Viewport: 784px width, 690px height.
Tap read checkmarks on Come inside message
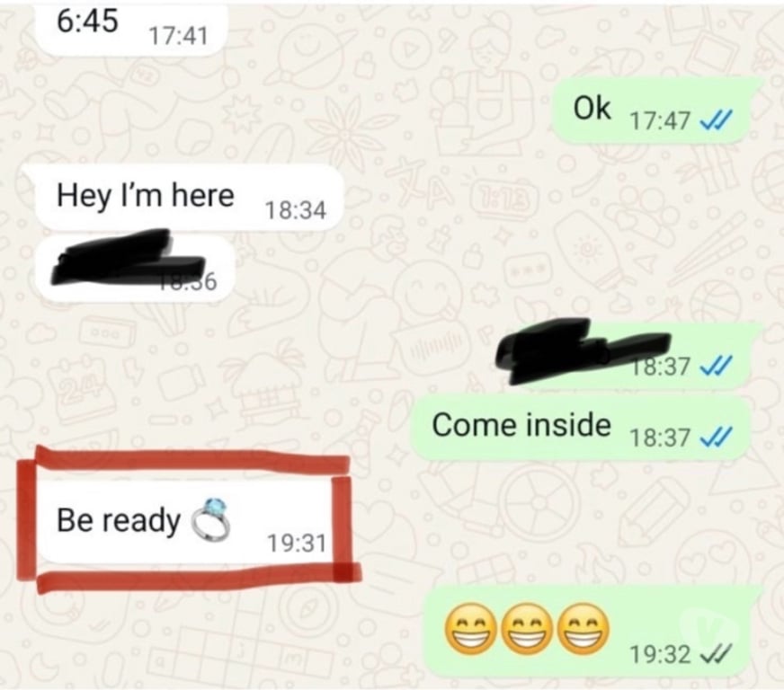[716, 437]
